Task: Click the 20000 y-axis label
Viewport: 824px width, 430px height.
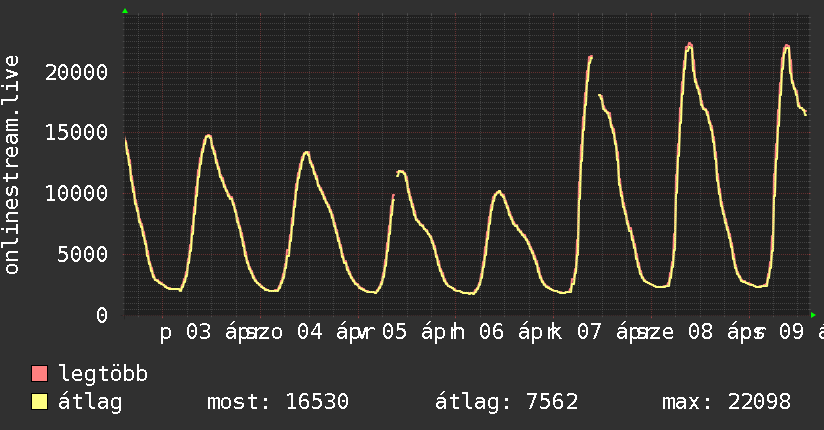Action: (x=77, y=72)
